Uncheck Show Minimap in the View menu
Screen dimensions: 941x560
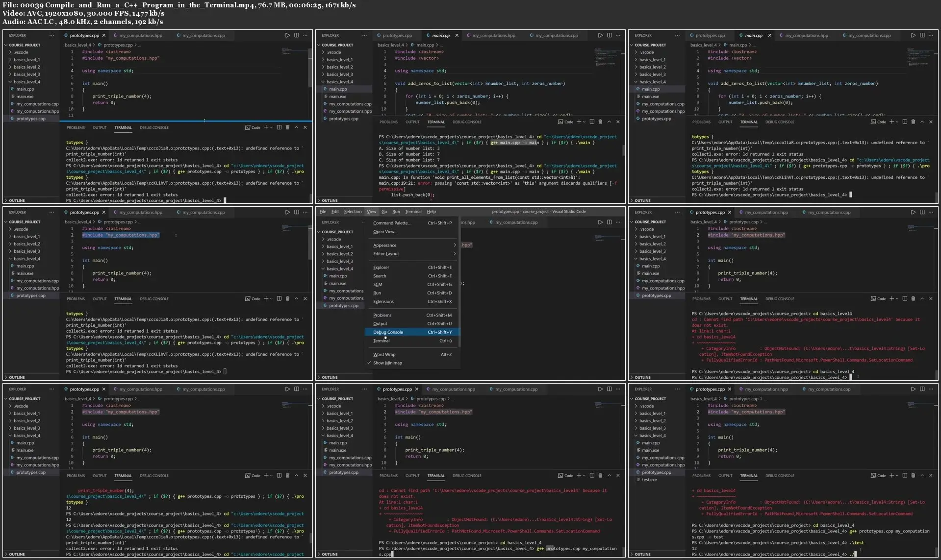pos(387,363)
